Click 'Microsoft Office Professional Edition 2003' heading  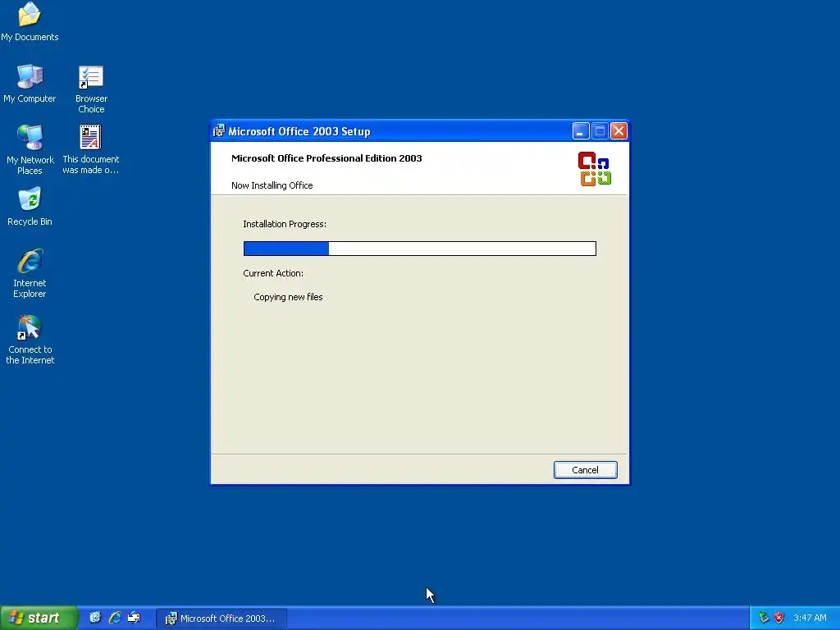tap(326, 158)
